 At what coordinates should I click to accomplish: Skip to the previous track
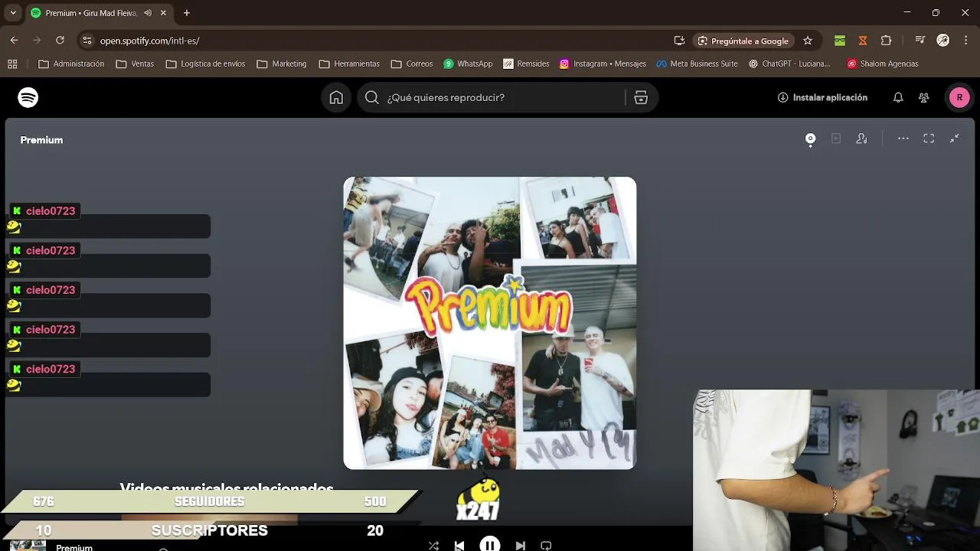459,546
